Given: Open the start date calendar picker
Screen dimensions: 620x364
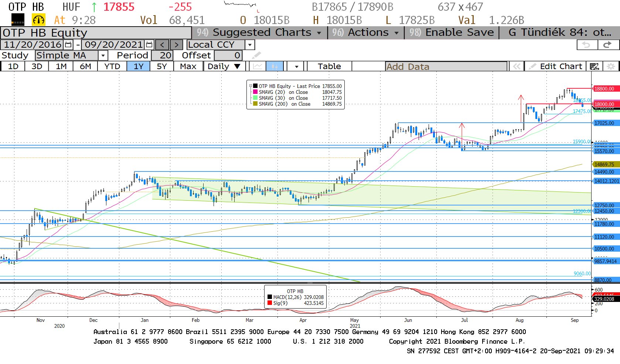Looking at the screenshot, I should (x=68, y=45).
